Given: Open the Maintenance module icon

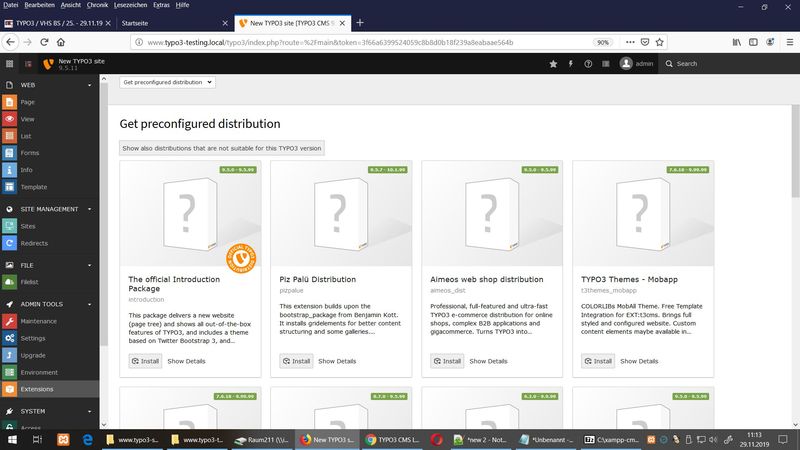Looking at the screenshot, I should pyautogui.click(x=9, y=321).
